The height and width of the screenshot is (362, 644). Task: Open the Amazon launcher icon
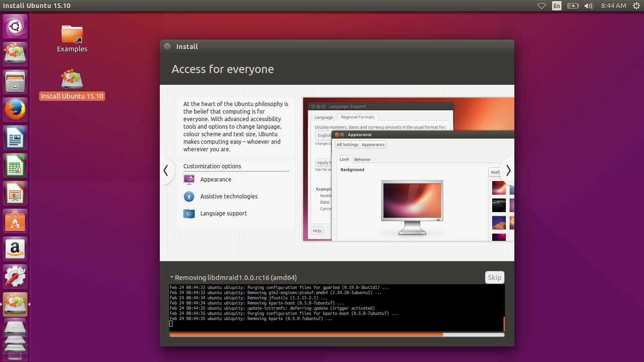tap(15, 248)
